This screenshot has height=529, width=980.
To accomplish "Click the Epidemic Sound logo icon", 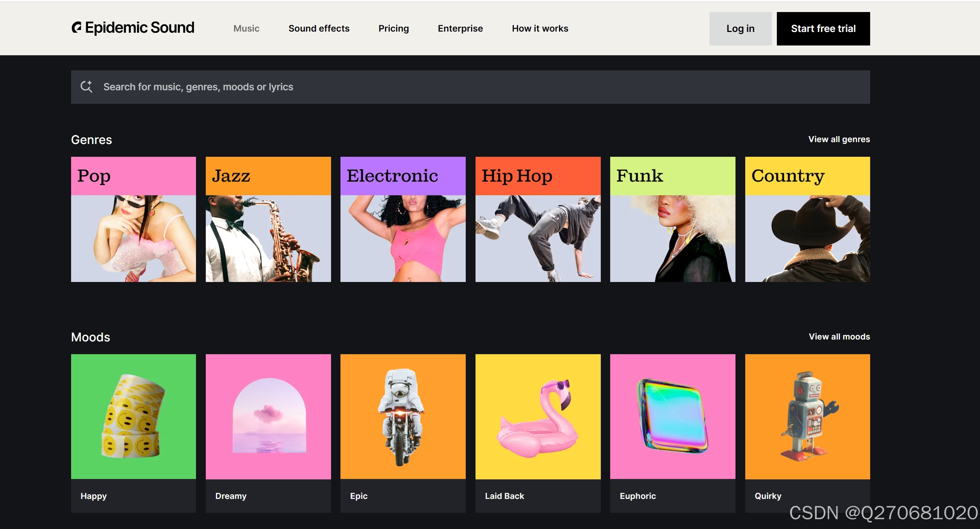I will tap(76, 27).
